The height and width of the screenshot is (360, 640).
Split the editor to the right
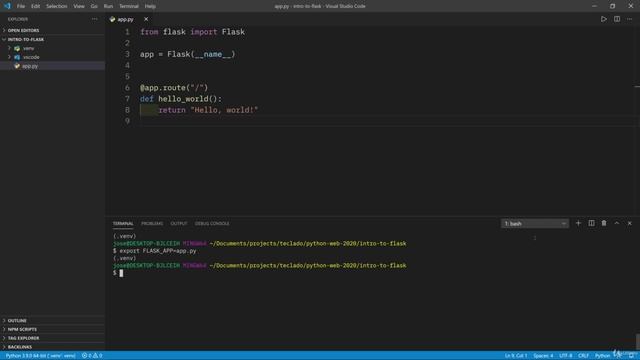(617, 19)
